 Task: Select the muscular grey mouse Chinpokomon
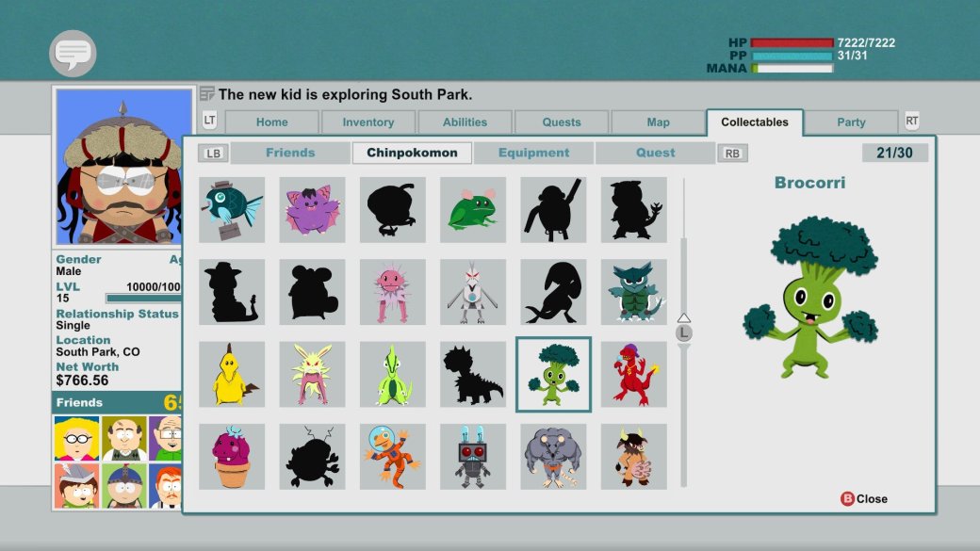click(x=553, y=457)
